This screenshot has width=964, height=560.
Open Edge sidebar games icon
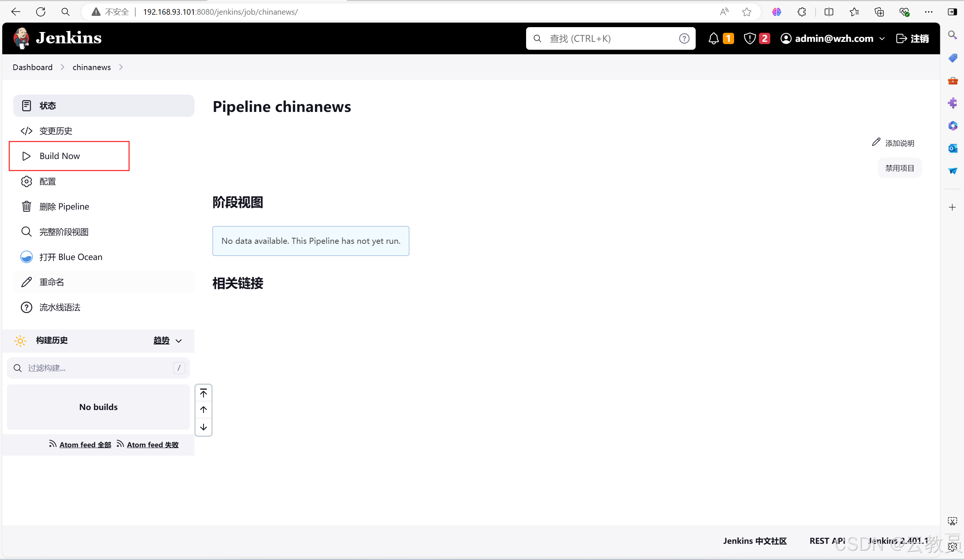click(x=953, y=103)
